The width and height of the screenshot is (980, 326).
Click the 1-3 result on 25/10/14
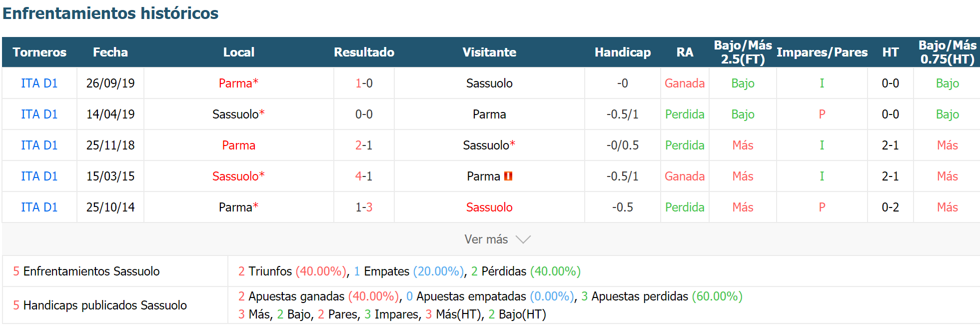click(364, 207)
